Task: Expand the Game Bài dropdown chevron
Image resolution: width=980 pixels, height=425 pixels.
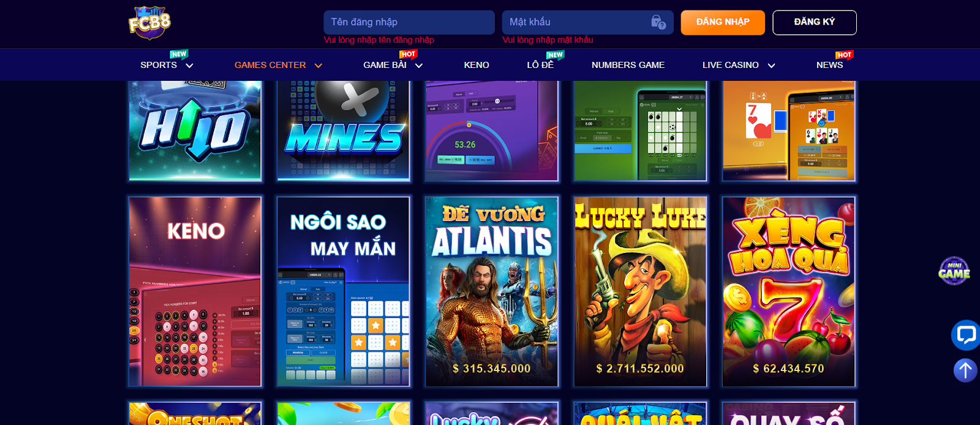Action: 419,66
